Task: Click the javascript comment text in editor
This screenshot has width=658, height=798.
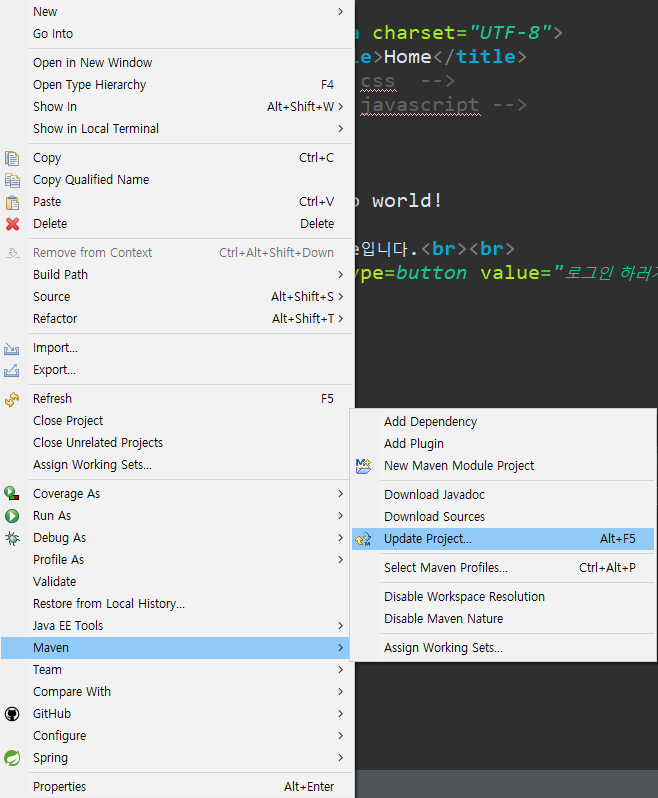Action: click(420, 105)
